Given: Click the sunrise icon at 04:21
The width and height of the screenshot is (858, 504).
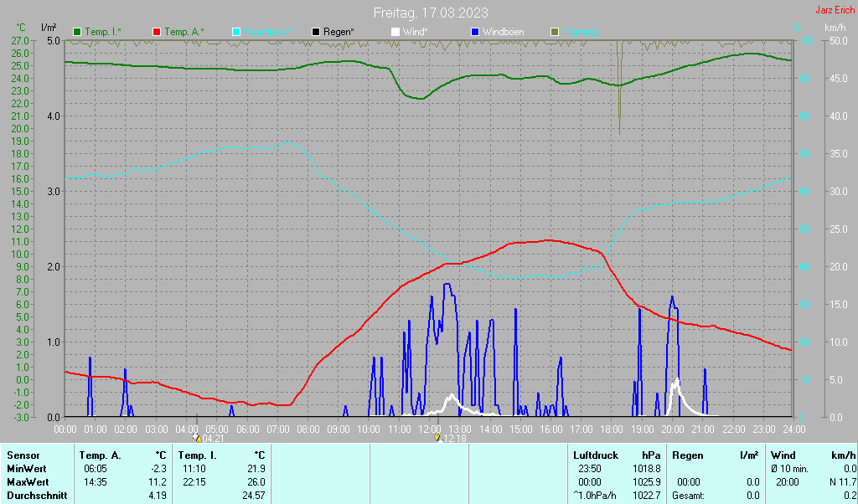Looking at the screenshot, I should pos(196,437).
